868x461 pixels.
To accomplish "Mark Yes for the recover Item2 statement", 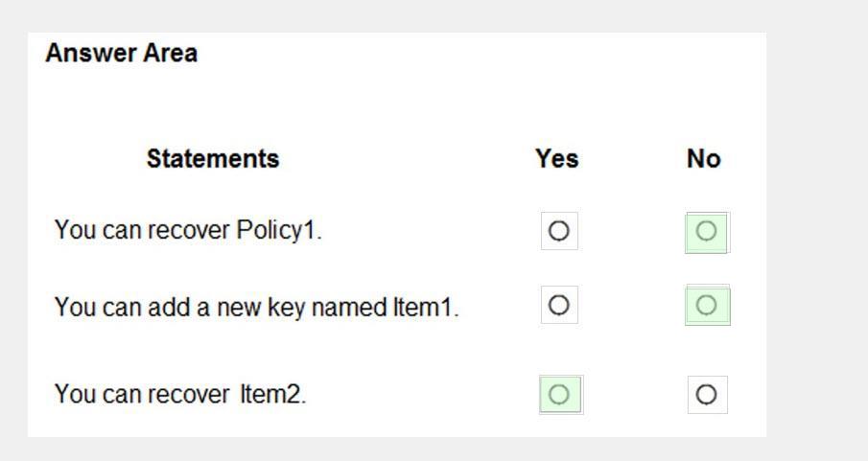I will click(560, 395).
